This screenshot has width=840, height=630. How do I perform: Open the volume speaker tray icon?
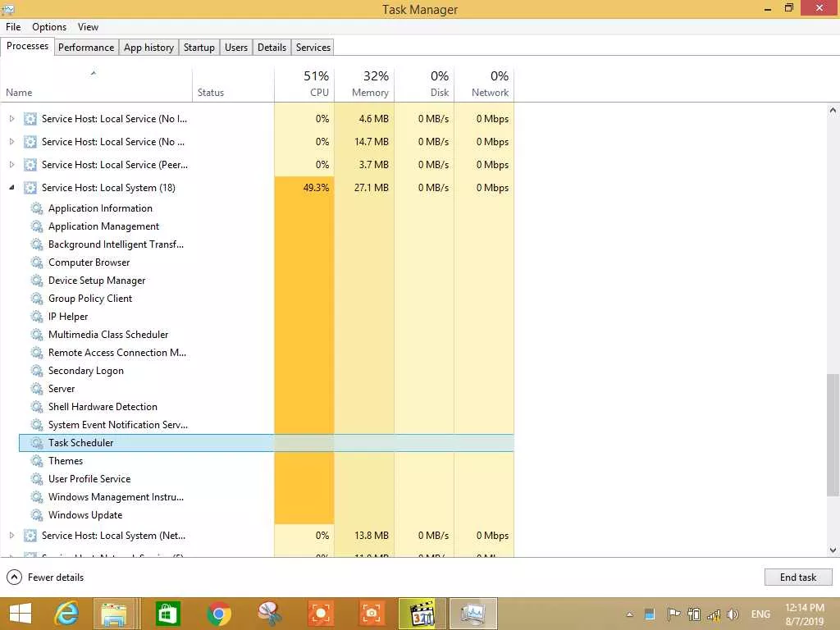[733, 614]
